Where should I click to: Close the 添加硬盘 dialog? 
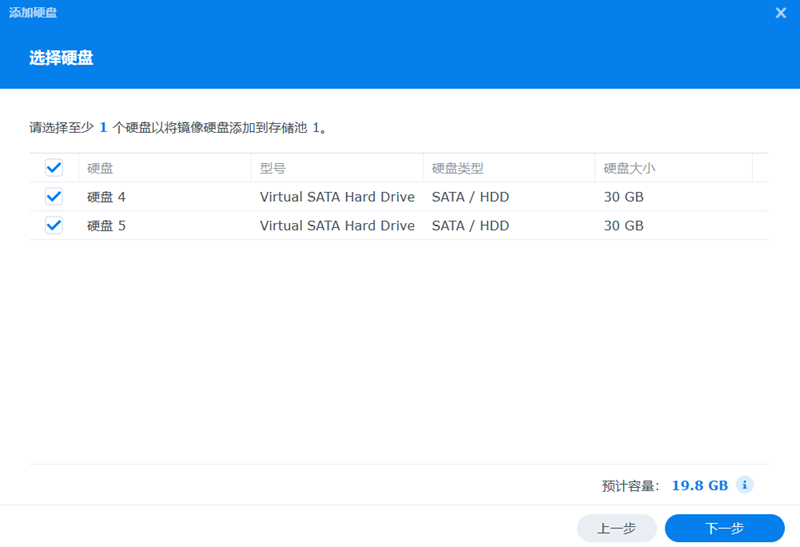pos(780,13)
